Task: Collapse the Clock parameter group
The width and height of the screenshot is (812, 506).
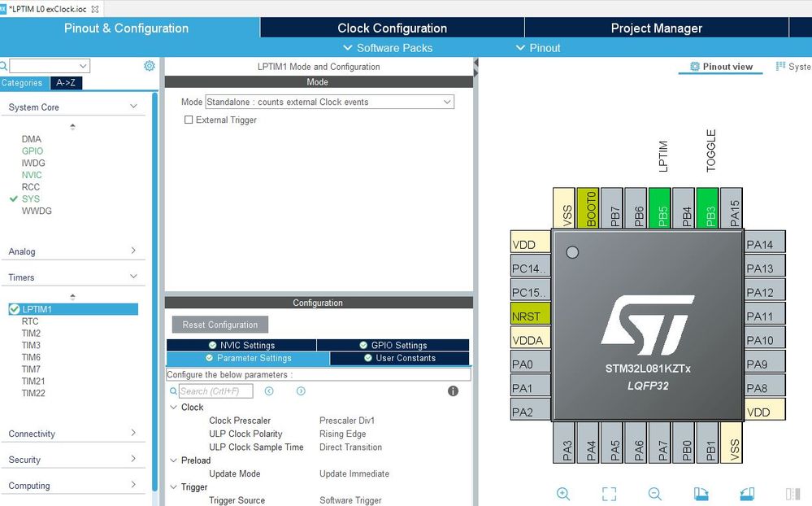Action: [173, 407]
